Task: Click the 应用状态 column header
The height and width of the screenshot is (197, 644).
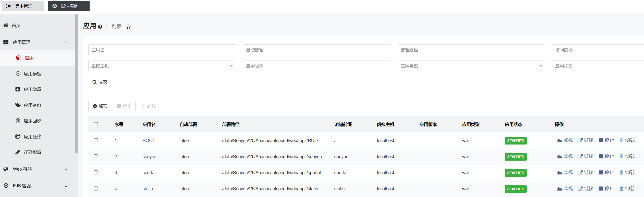Action: [x=513, y=124]
